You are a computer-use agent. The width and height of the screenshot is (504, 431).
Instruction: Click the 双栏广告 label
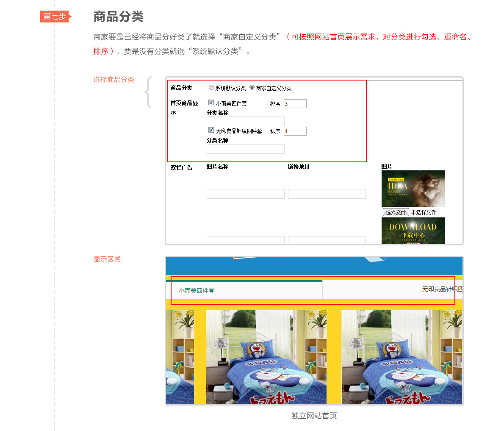[181, 167]
